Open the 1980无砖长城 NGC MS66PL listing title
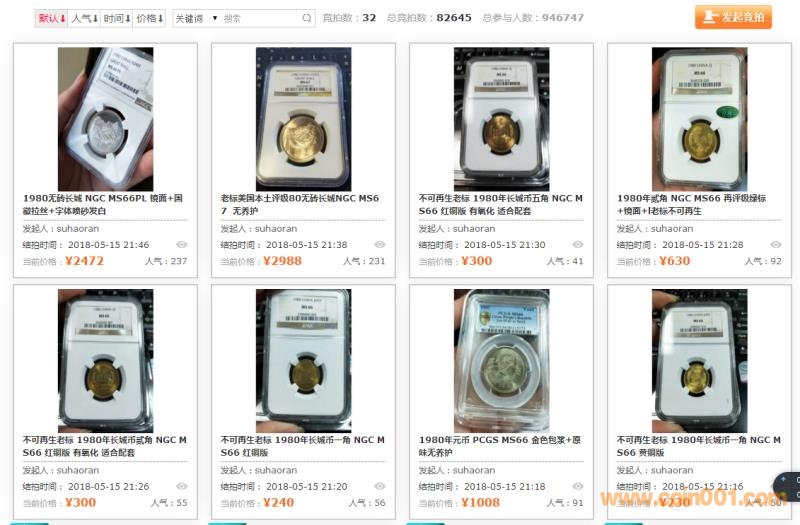This screenshot has width=800, height=525. [x=103, y=204]
